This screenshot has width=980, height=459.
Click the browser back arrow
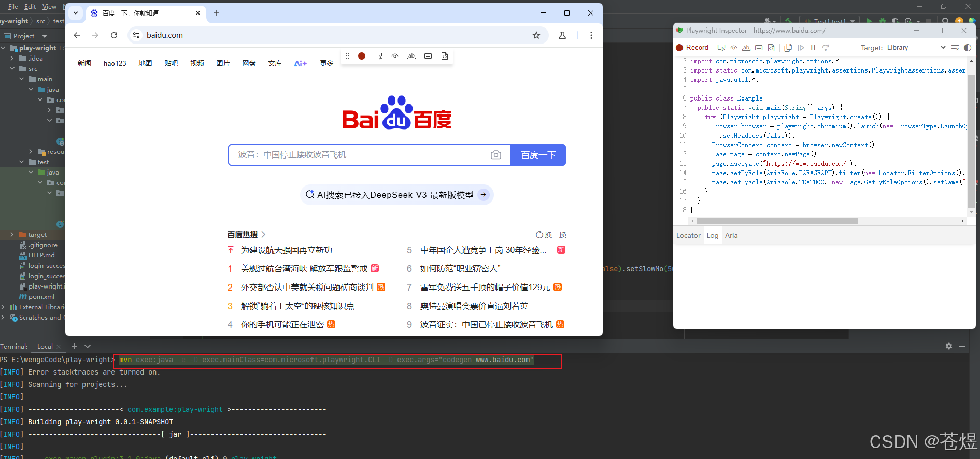click(x=77, y=35)
